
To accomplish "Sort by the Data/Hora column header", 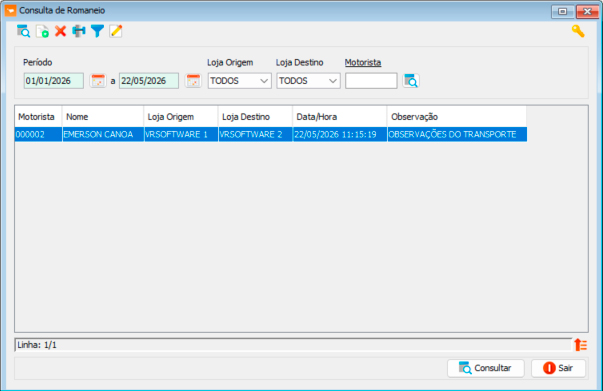I will coord(340,116).
